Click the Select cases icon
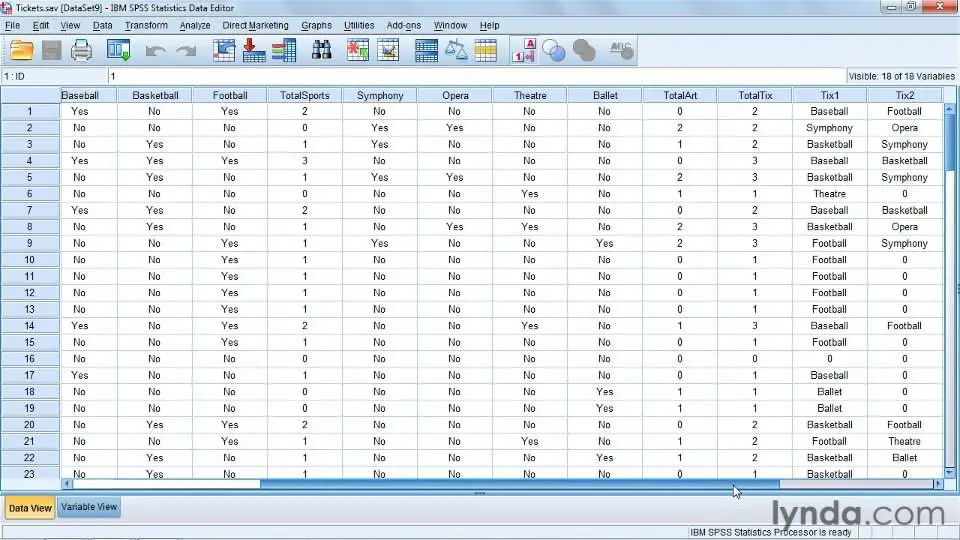The width and height of the screenshot is (960, 540). click(x=486, y=50)
